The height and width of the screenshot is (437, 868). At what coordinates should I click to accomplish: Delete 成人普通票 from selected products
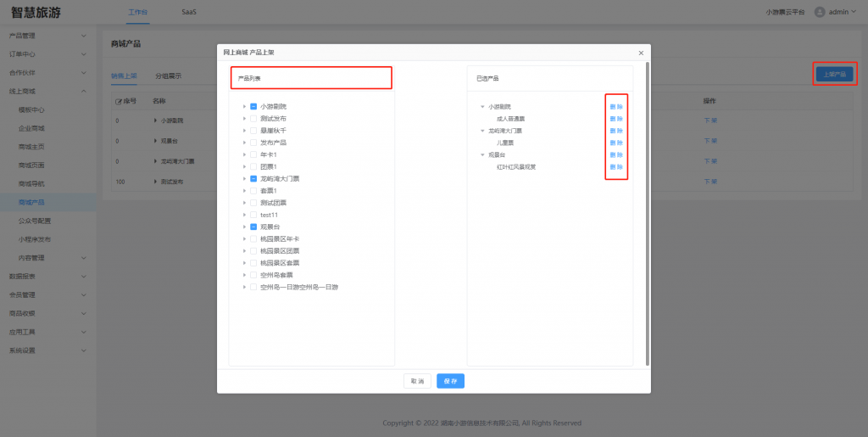pos(616,119)
